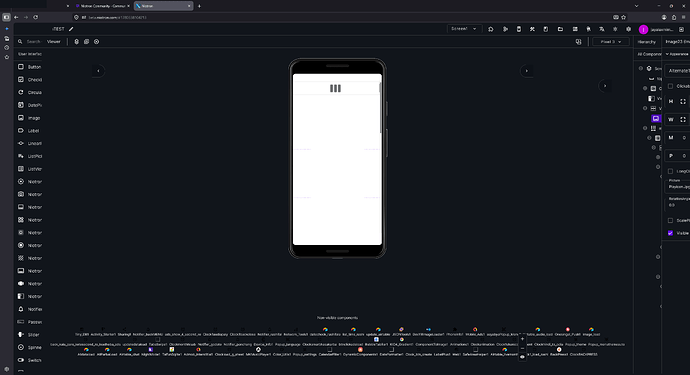Click the target circle icon beside Viewer
690x375 pixels.
tap(96, 42)
